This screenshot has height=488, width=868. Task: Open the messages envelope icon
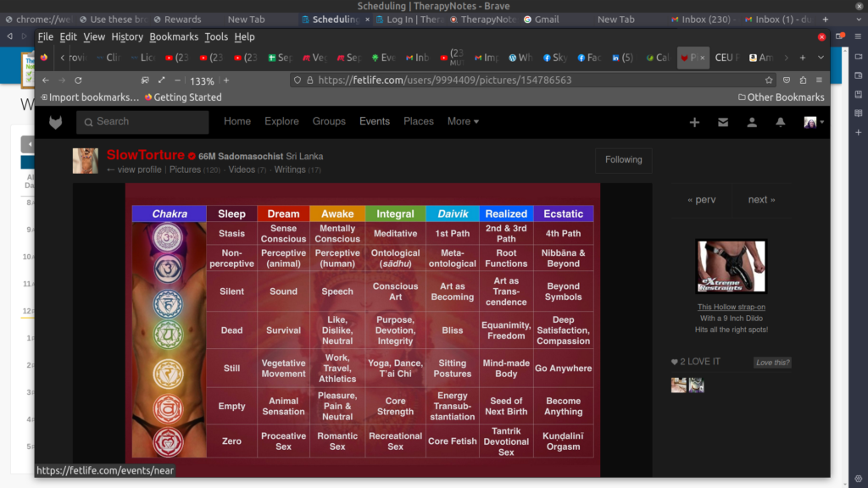pyautogui.click(x=723, y=122)
